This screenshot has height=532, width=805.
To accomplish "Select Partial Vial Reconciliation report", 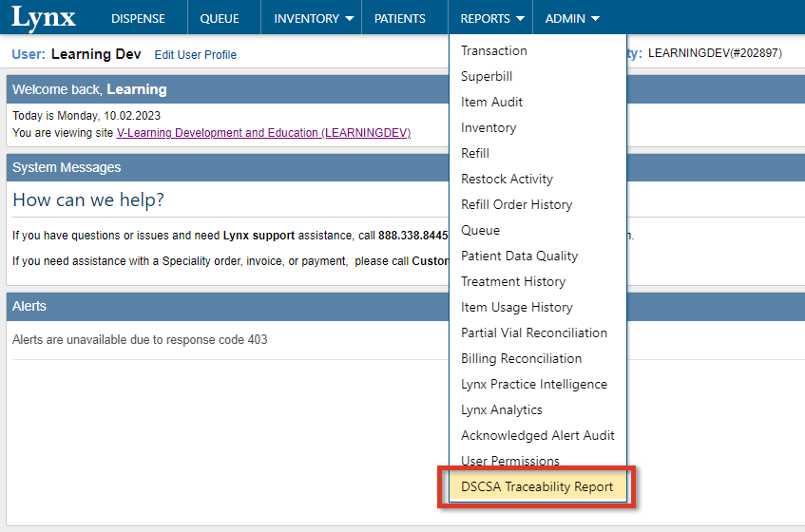I will (x=534, y=333).
